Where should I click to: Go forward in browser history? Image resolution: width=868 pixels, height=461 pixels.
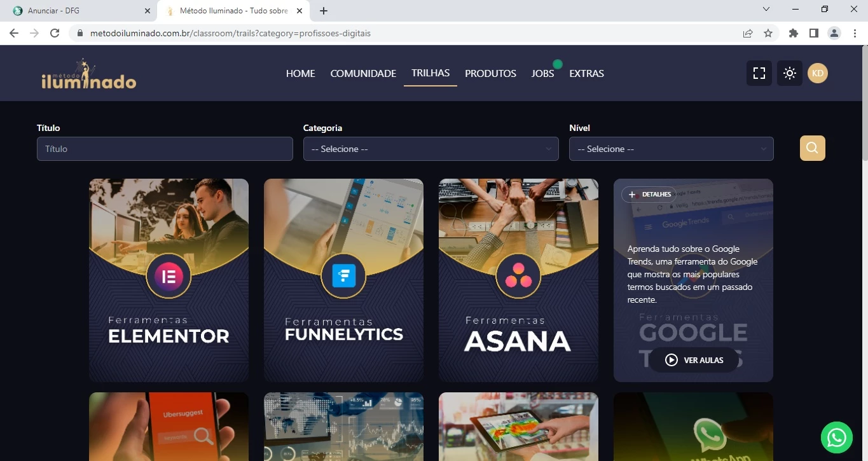(x=34, y=33)
